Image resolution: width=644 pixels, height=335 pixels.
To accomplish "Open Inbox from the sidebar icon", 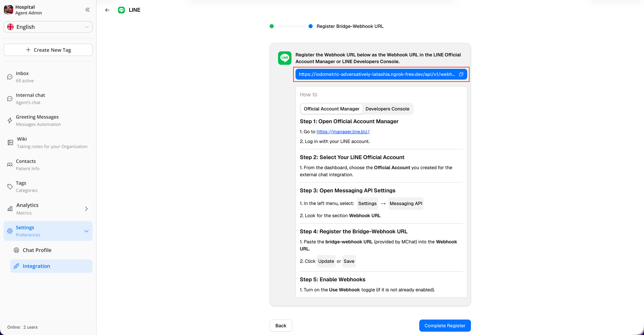I will (x=9, y=77).
